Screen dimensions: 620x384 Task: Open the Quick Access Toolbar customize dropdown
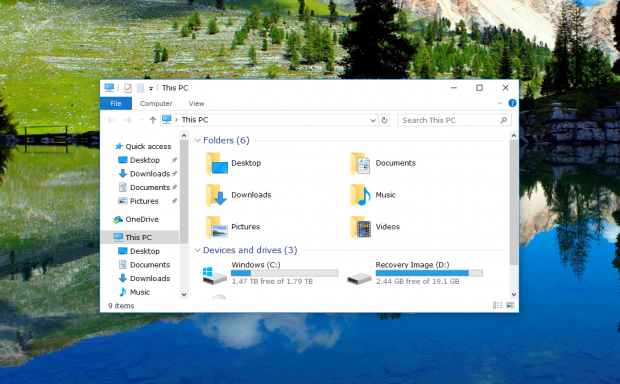(151, 88)
